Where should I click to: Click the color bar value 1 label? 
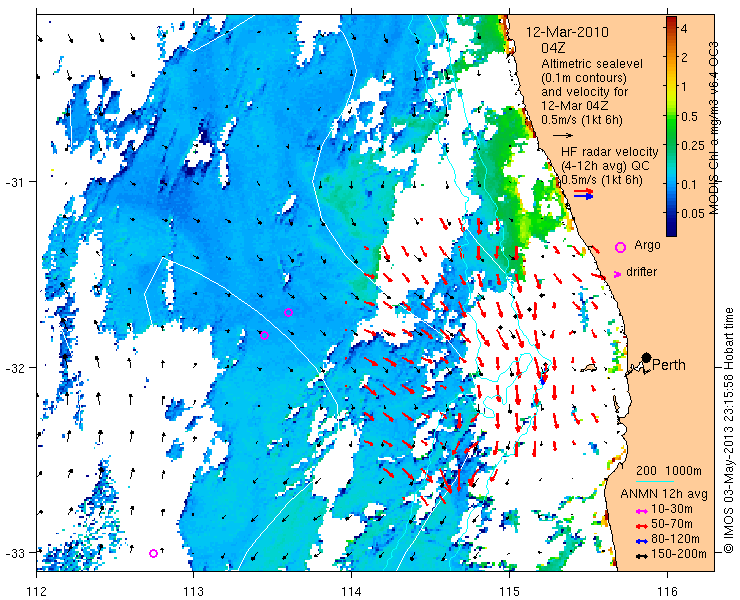pos(683,86)
